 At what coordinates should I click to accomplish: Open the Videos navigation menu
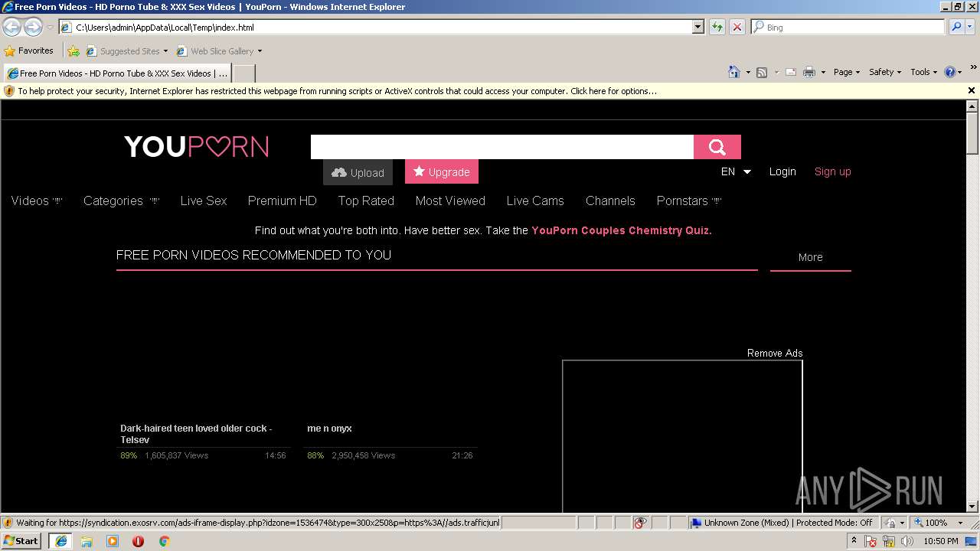coord(37,201)
